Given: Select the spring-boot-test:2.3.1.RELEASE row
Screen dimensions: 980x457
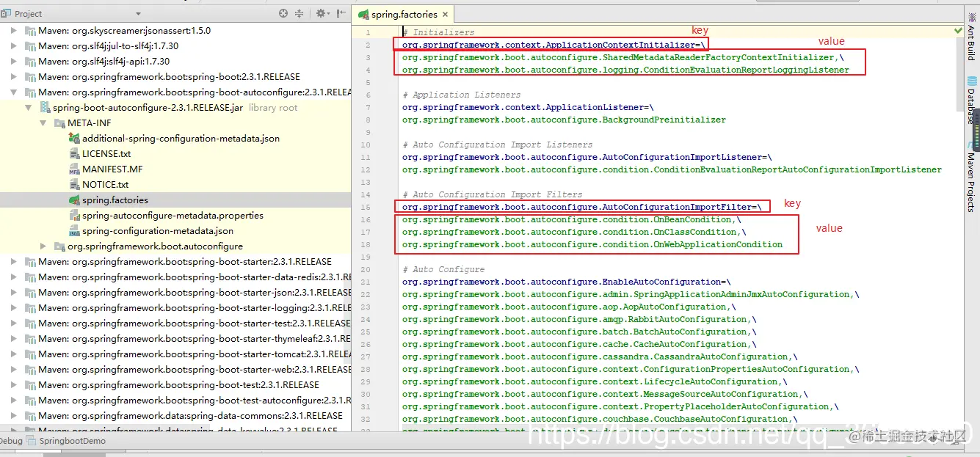Looking at the screenshot, I should tap(175, 385).
